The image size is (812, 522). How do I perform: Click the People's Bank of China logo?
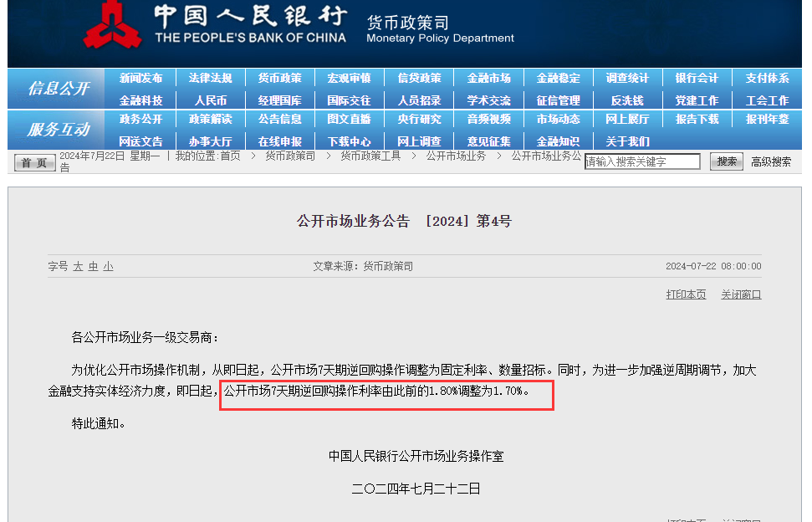112,25
